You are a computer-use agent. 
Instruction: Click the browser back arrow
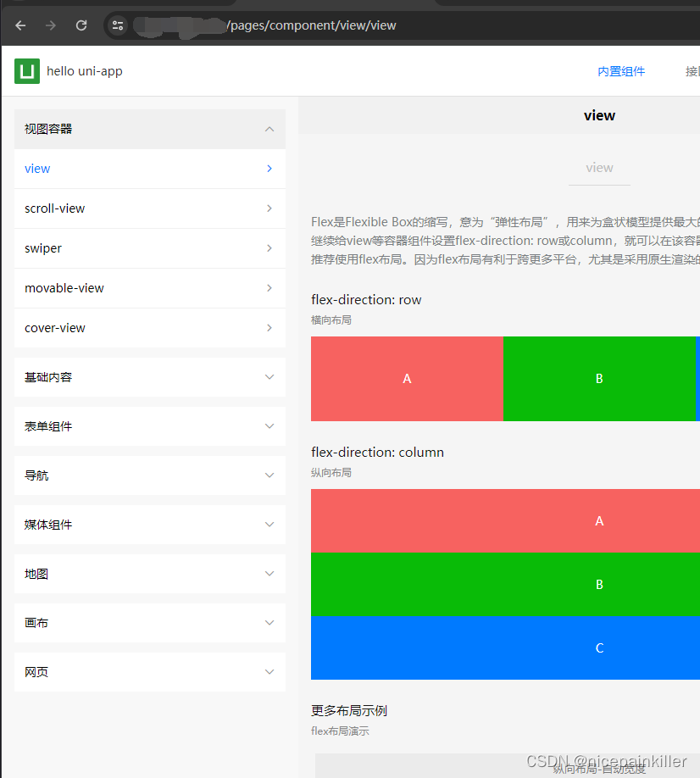(20, 25)
